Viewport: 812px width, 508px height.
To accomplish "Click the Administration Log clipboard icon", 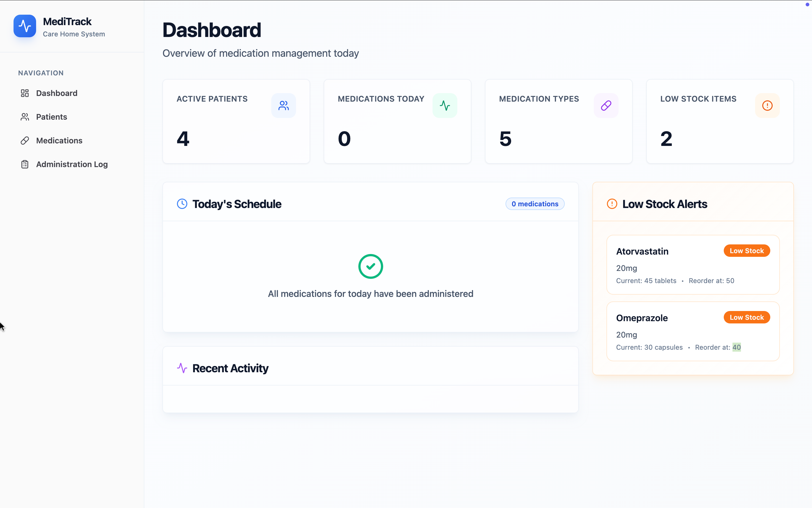I will coord(25,164).
